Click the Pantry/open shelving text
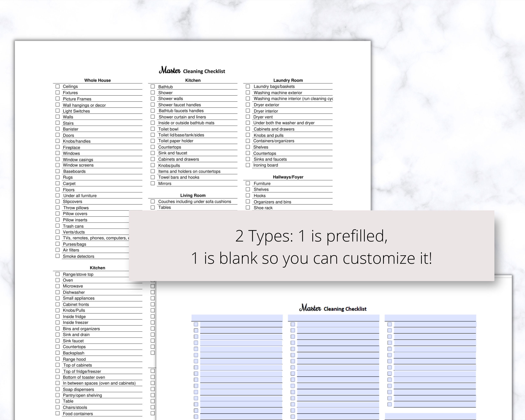 click(82, 395)
